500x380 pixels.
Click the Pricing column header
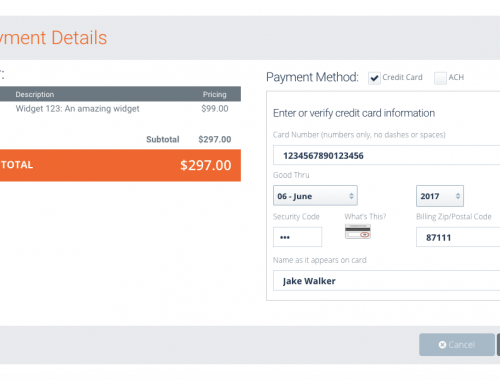click(215, 94)
